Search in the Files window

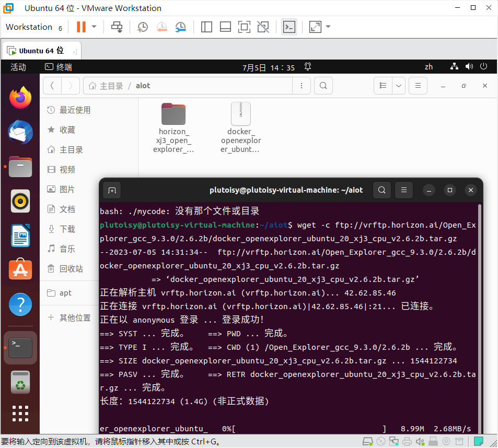[x=323, y=86]
